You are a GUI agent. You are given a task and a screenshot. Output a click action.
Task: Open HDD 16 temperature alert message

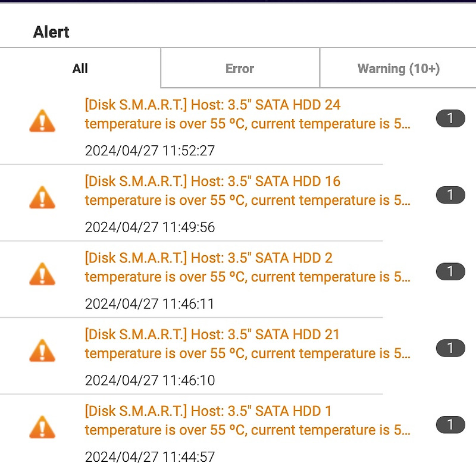[x=248, y=190]
